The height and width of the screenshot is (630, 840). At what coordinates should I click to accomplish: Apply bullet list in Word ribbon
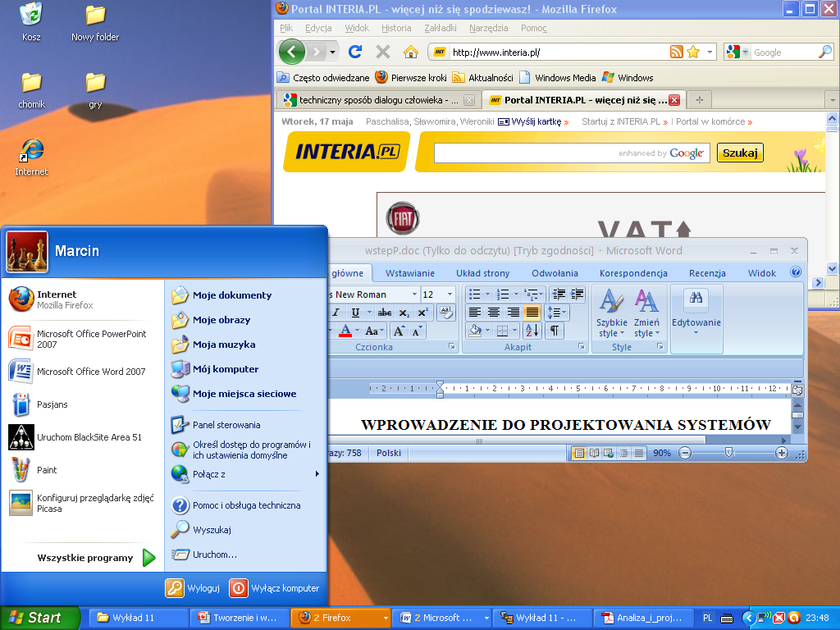tap(475, 294)
